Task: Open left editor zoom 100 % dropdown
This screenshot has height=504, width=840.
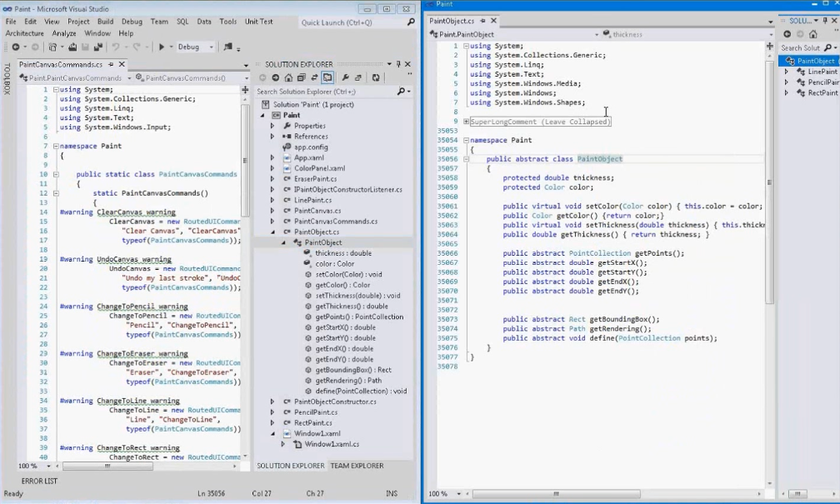Action: click(48, 466)
